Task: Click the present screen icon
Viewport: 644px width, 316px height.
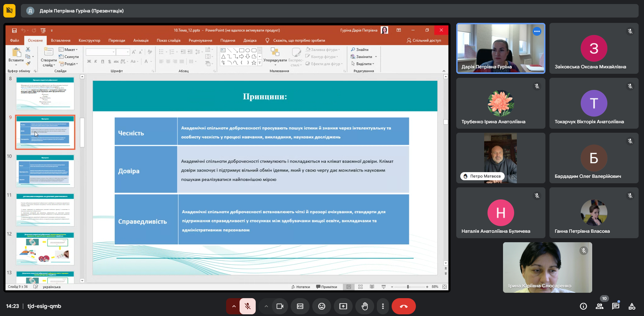Action: pos(343,306)
